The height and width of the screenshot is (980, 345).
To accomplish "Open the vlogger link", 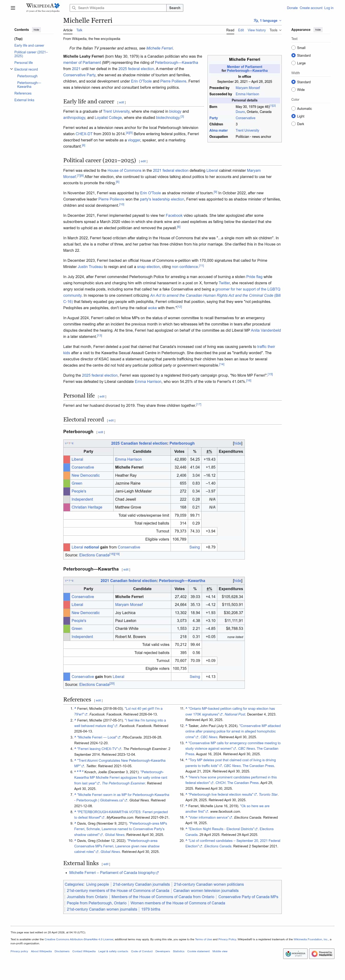I will click(x=134, y=140).
